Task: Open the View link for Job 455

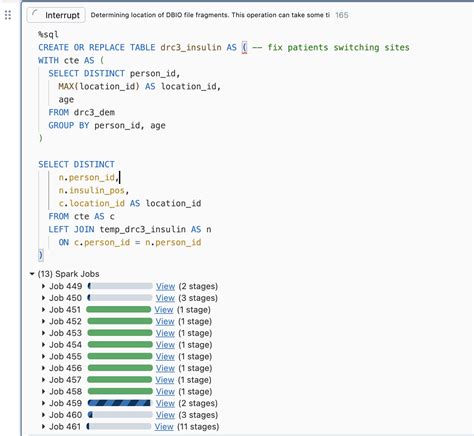Action: click(x=165, y=356)
